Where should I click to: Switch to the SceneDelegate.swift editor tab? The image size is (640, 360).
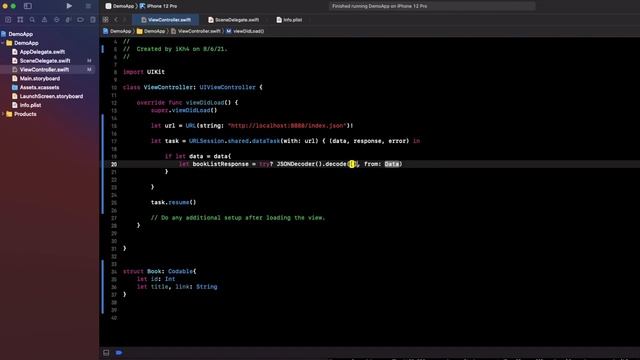[x=233, y=20]
